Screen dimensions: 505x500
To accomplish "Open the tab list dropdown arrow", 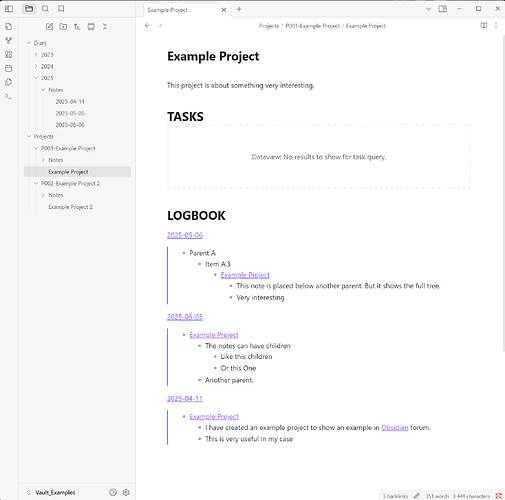I will [x=429, y=9].
